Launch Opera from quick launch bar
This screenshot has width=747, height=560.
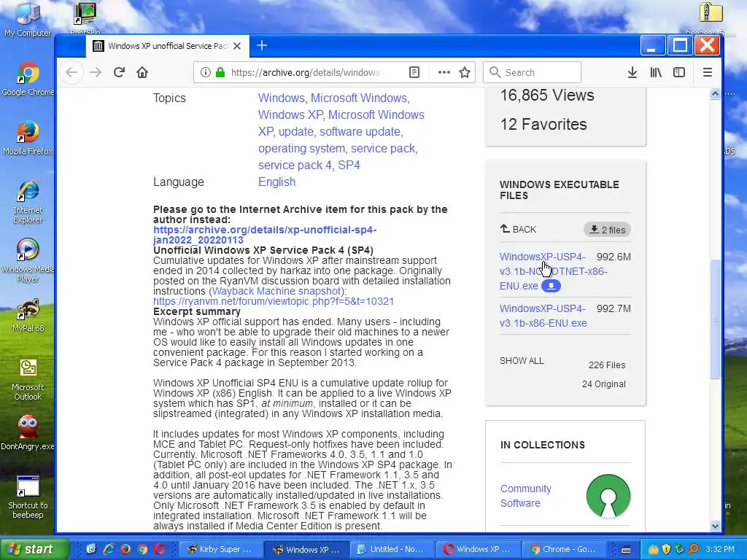[x=159, y=549]
